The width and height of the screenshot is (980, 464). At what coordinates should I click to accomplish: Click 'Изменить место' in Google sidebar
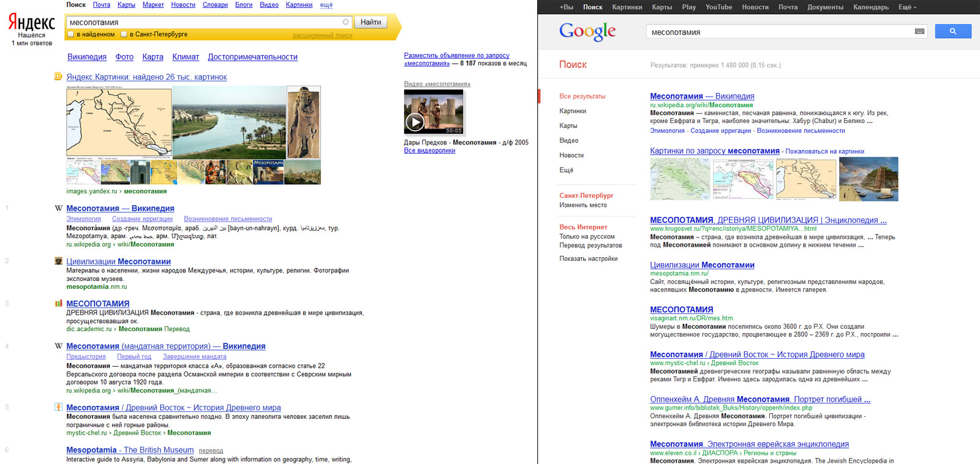583,206
